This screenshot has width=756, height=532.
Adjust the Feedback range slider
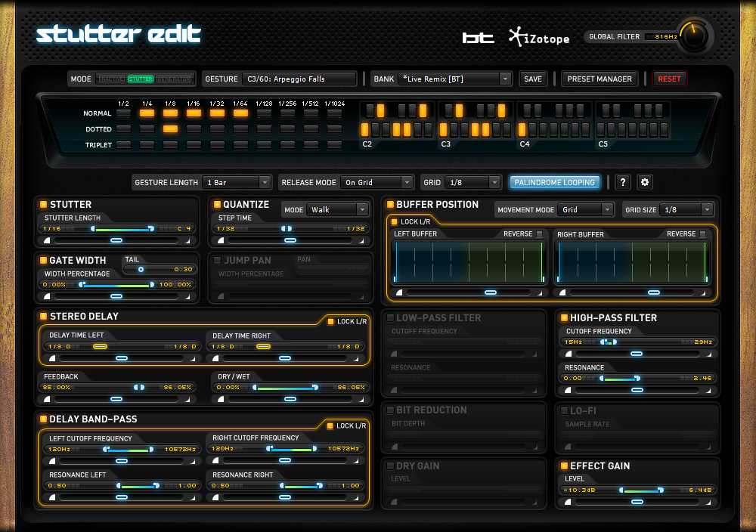point(139,387)
